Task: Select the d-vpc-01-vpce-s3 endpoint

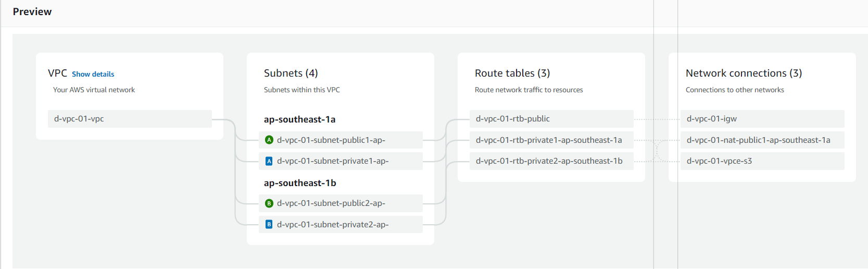Action: 720,161
